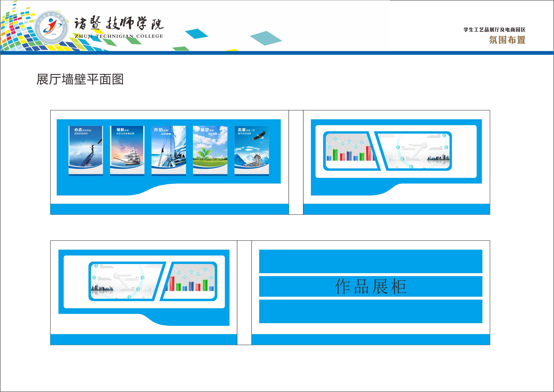
Task: Open the 开拓进取 yacht poster
Action: [x=169, y=151]
